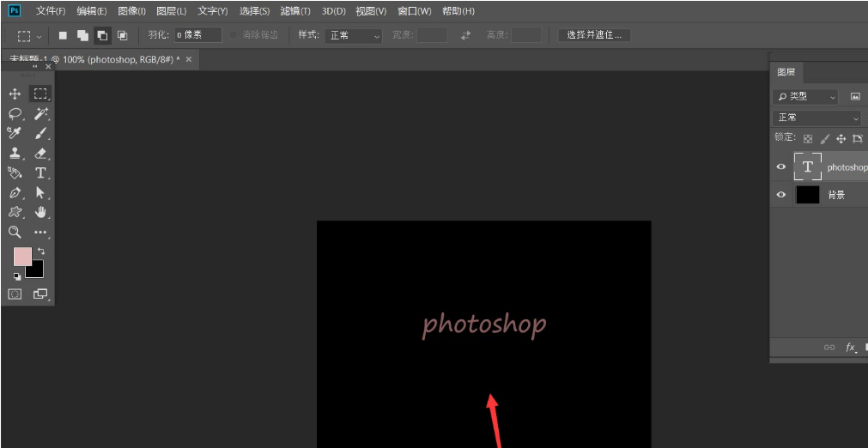
Task: Swap foreground and background colors
Action: pos(40,251)
